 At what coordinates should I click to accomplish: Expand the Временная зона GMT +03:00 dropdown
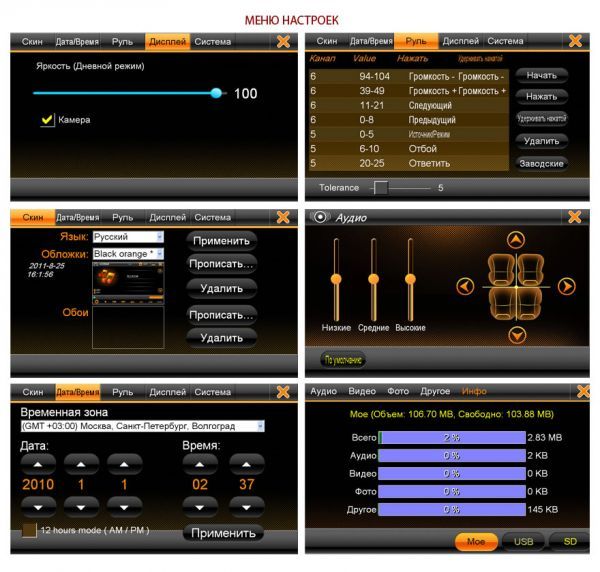[x=143, y=426]
